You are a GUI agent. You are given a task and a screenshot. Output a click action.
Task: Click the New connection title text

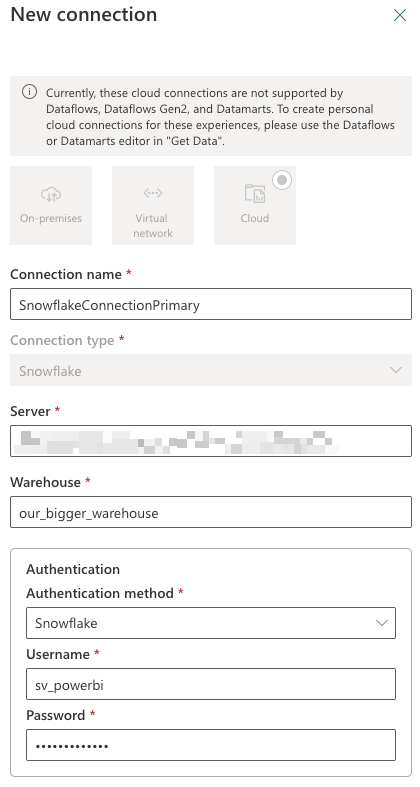point(84,15)
